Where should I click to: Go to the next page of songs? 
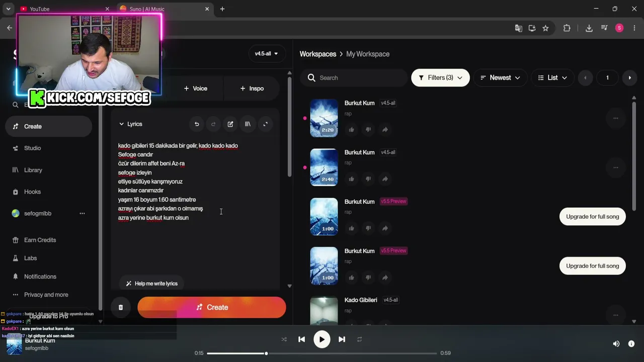[630, 78]
